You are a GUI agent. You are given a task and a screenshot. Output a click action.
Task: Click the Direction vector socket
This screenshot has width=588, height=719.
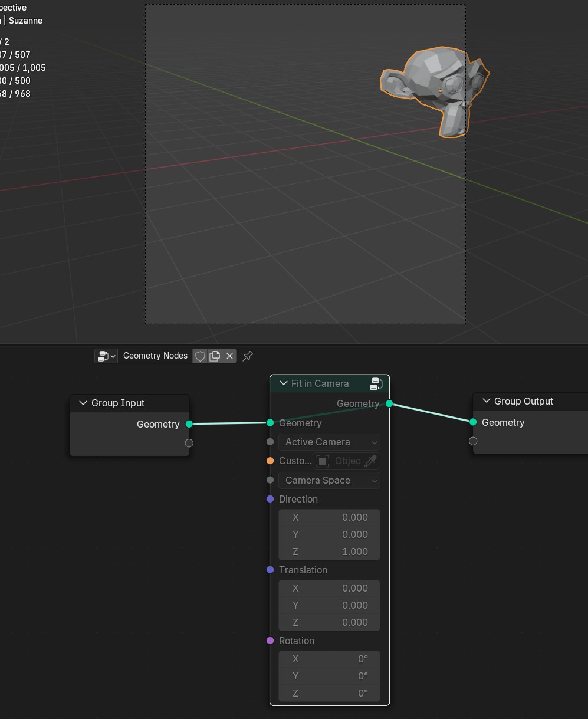pyautogui.click(x=270, y=499)
